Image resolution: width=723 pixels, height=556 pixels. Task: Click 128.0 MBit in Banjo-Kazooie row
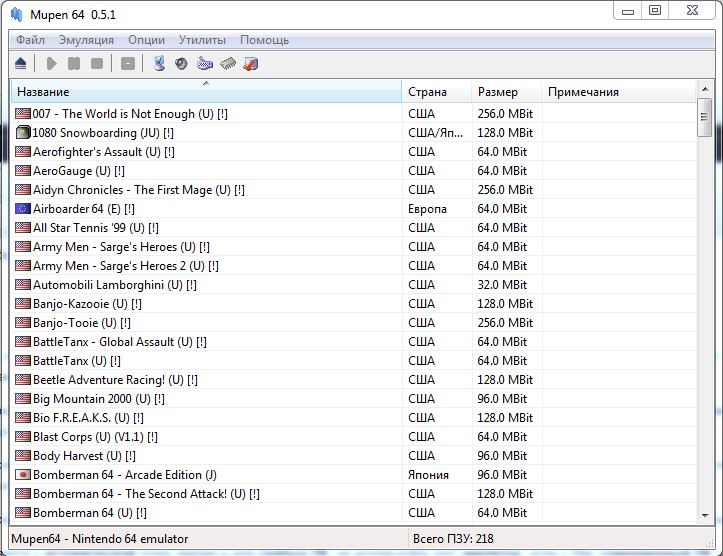tap(505, 304)
